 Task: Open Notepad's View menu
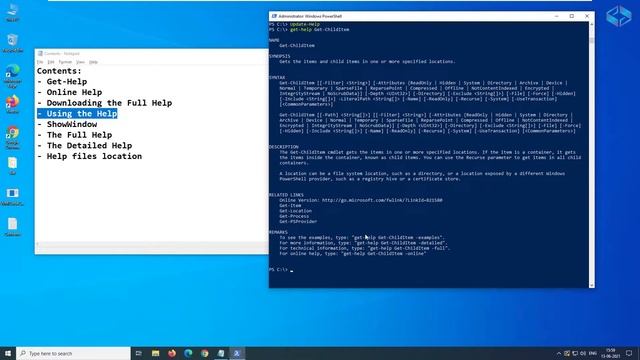[x=80, y=62]
